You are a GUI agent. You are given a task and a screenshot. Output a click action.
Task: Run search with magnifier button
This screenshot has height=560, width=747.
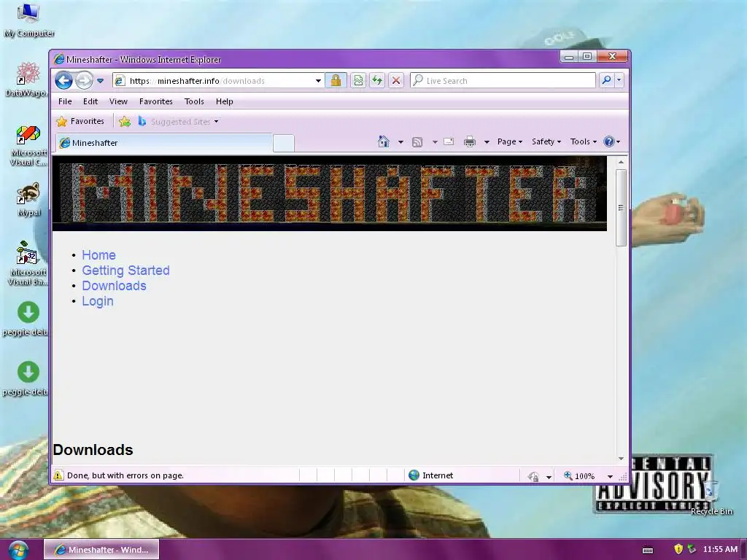[606, 80]
